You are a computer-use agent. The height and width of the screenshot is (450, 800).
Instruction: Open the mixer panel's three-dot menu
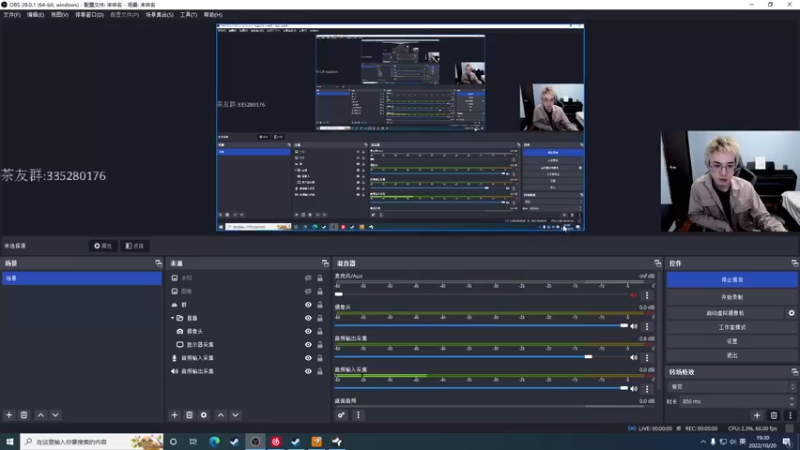tap(358, 415)
